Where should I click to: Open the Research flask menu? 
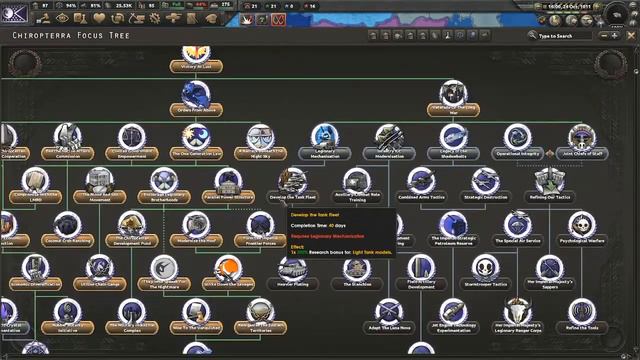[x=80, y=18]
